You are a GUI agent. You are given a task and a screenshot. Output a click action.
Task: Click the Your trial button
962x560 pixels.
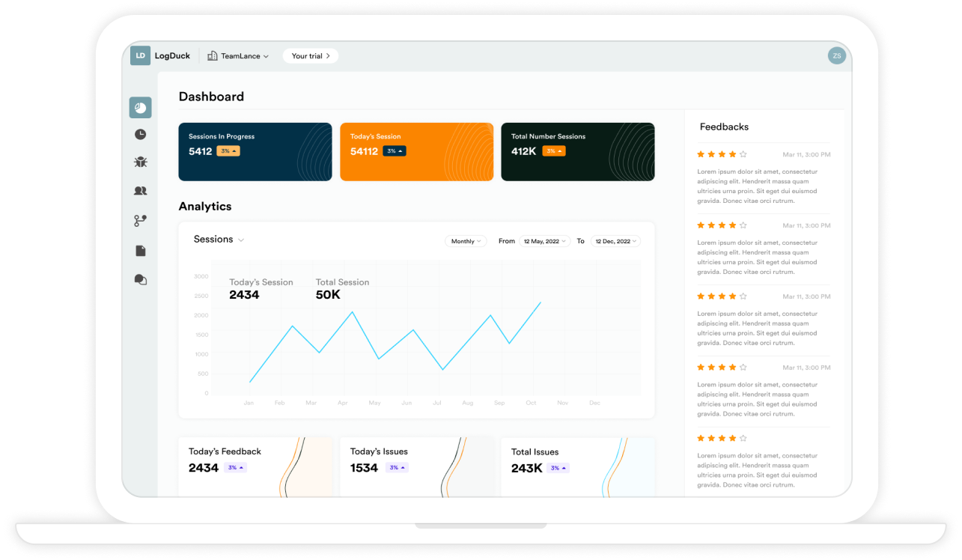[310, 56]
